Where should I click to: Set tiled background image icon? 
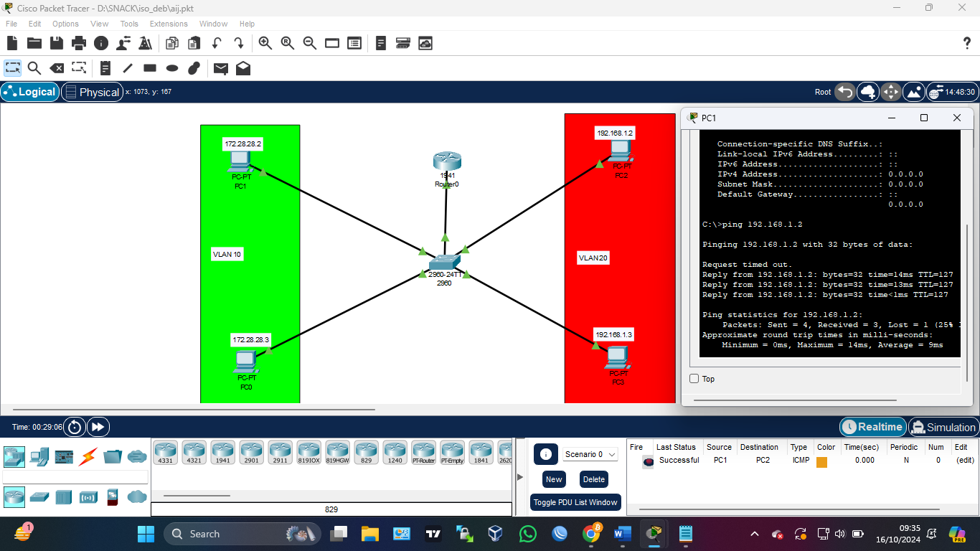coord(914,92)
